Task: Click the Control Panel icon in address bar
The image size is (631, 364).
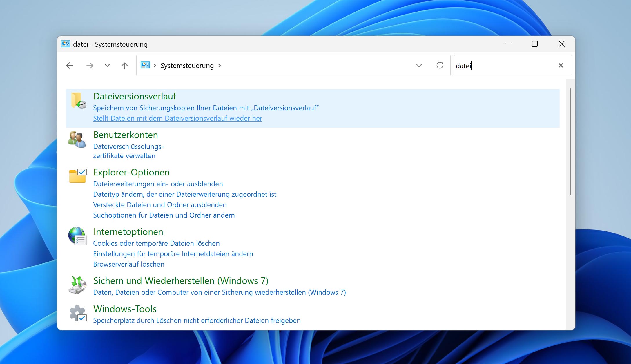Action: coord(145,65)
